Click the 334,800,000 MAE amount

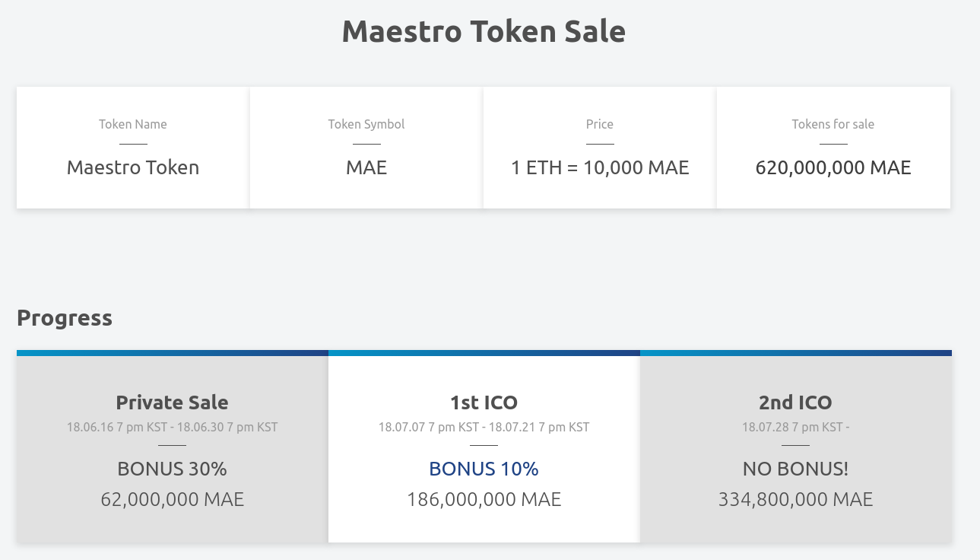[x=795, y=499]
